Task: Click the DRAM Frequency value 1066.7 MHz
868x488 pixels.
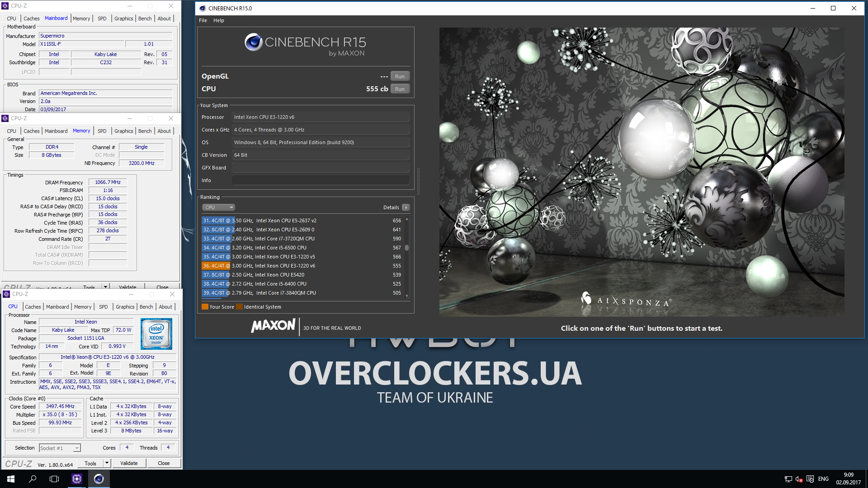Action: click(108, 182)
